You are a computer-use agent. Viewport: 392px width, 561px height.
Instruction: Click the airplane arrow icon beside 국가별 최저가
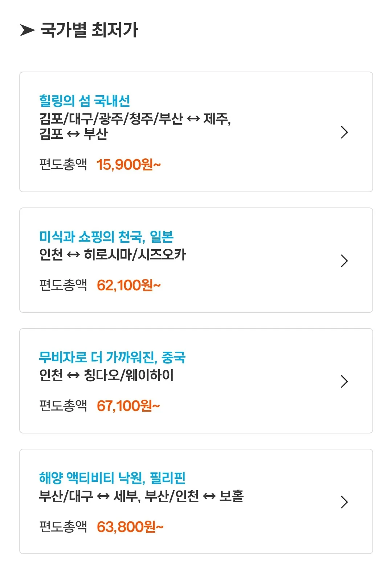(27, 30)
